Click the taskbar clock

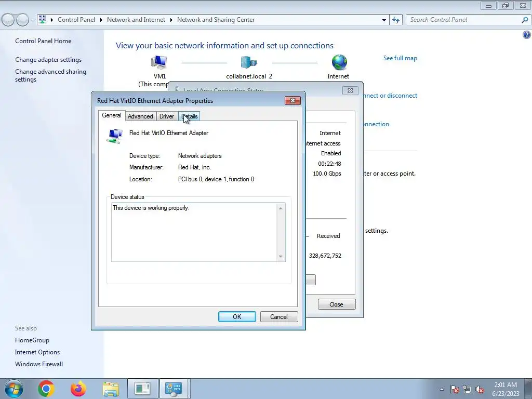506,389
